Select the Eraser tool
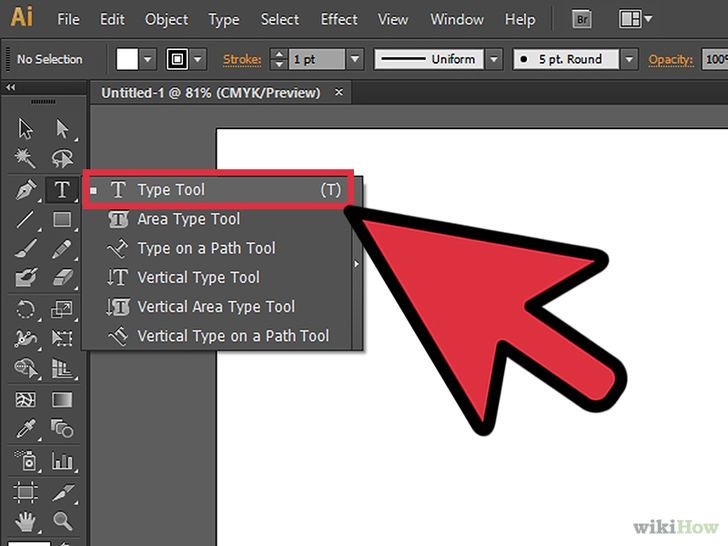Image resolution: width=728 pixels, height=546 pixels. coord(62,278)
